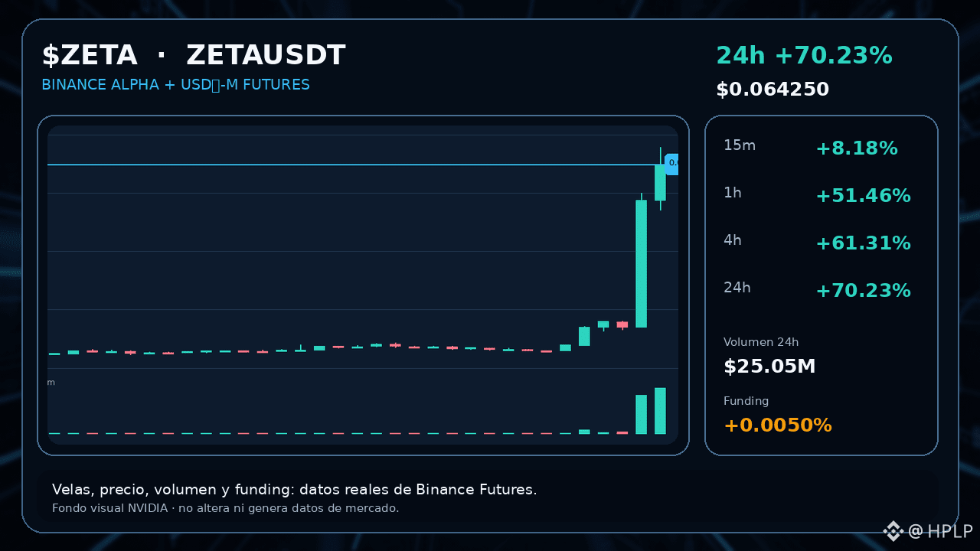Click the second-to-last volume bar
980x551 pixels.
(642, 414)
